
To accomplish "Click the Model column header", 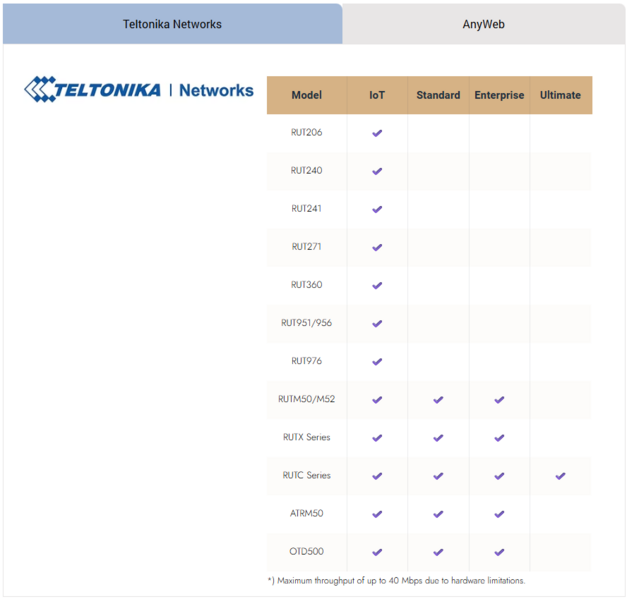I will [307, 95].
